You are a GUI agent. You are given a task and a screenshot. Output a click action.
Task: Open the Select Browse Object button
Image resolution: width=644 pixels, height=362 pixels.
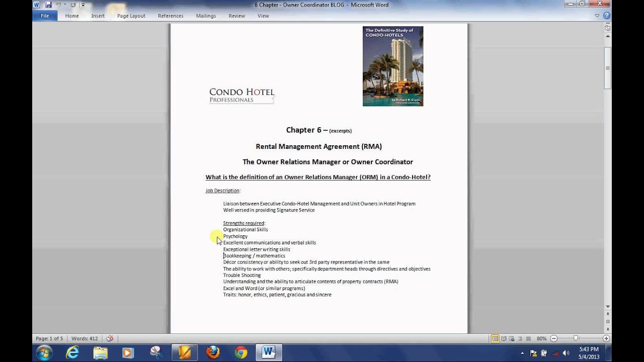(x=608, y=321)
